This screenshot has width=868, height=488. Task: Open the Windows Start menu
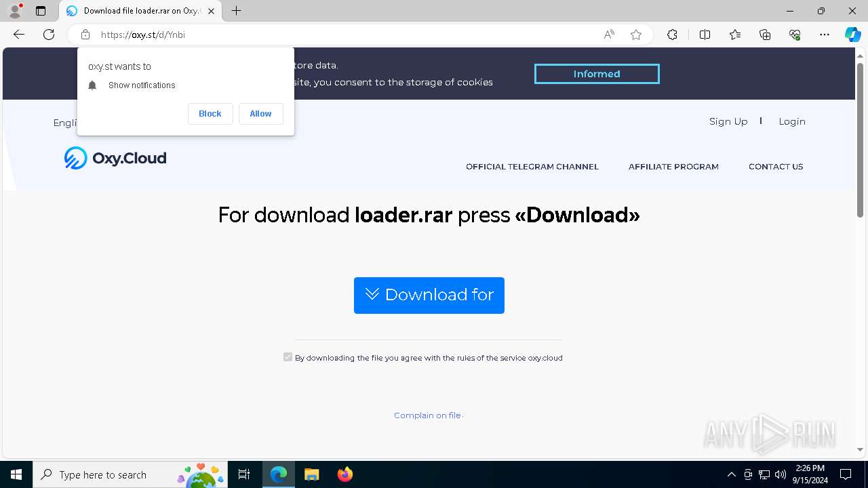16,474
